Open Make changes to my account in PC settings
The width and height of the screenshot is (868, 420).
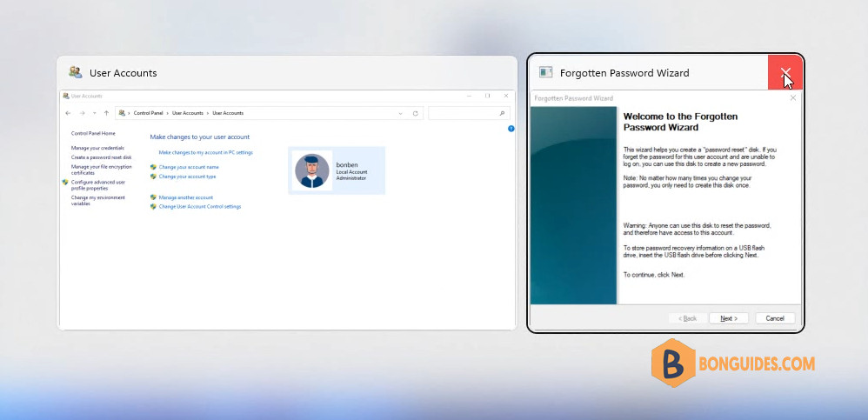coord(206,152)
